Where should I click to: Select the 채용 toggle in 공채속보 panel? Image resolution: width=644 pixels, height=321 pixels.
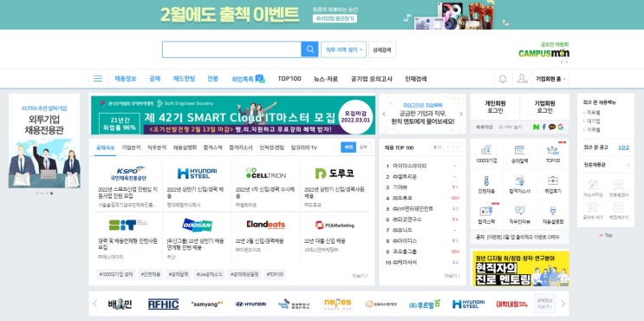click(348, 147)
